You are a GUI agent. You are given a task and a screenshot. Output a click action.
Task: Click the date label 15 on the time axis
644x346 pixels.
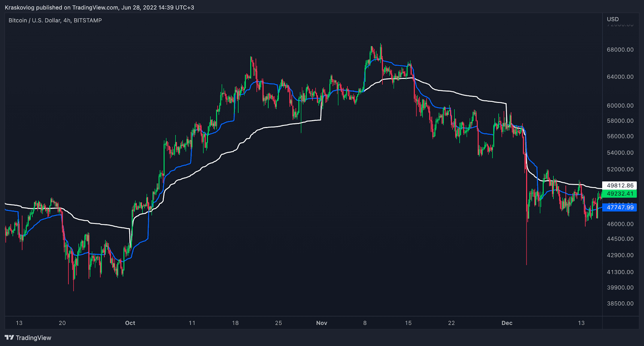coord(408,323)
